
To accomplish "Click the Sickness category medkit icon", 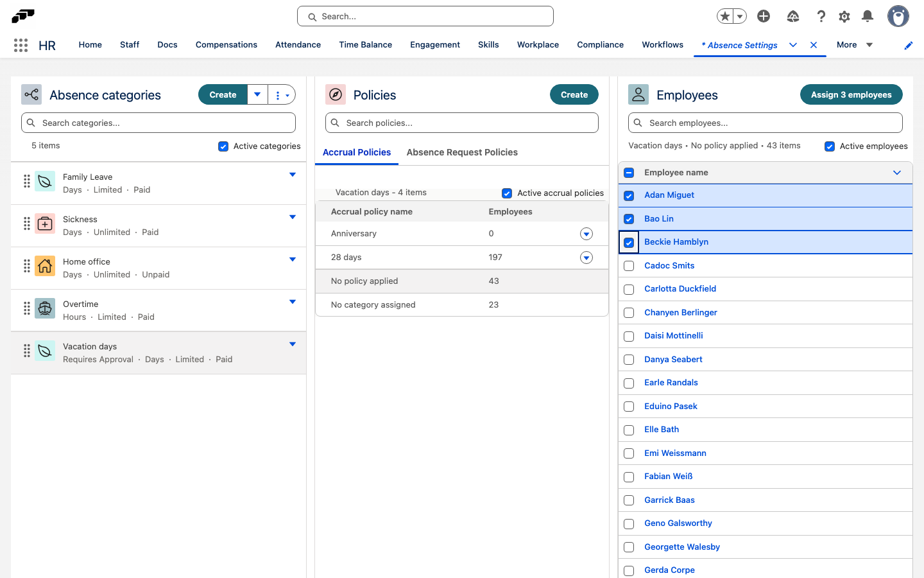I will pyautogui.click(x=45, y=224).
